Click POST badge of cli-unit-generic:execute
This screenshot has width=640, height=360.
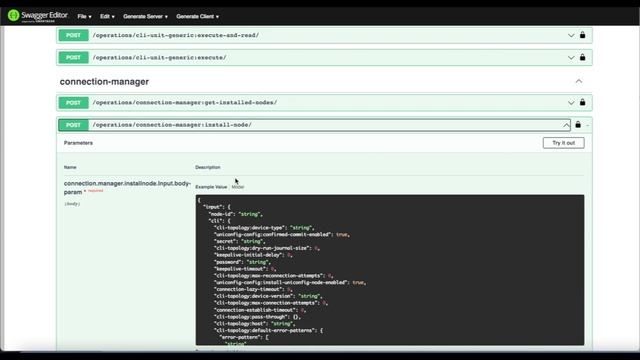coord(73,58)
